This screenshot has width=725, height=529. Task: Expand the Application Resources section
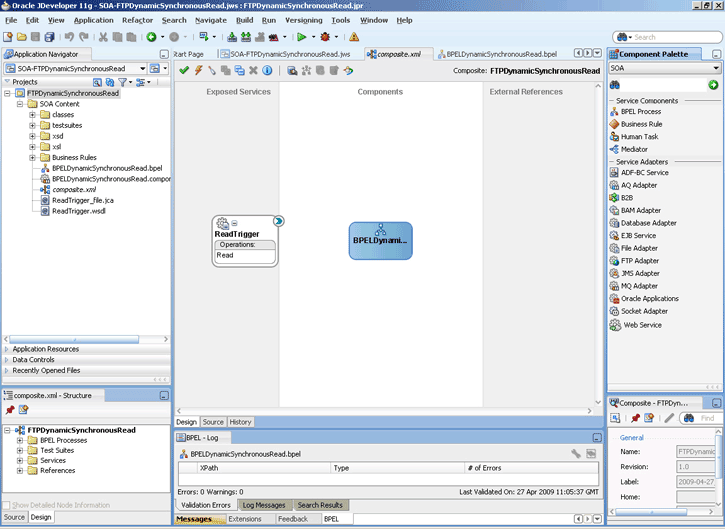coord(45,349)
